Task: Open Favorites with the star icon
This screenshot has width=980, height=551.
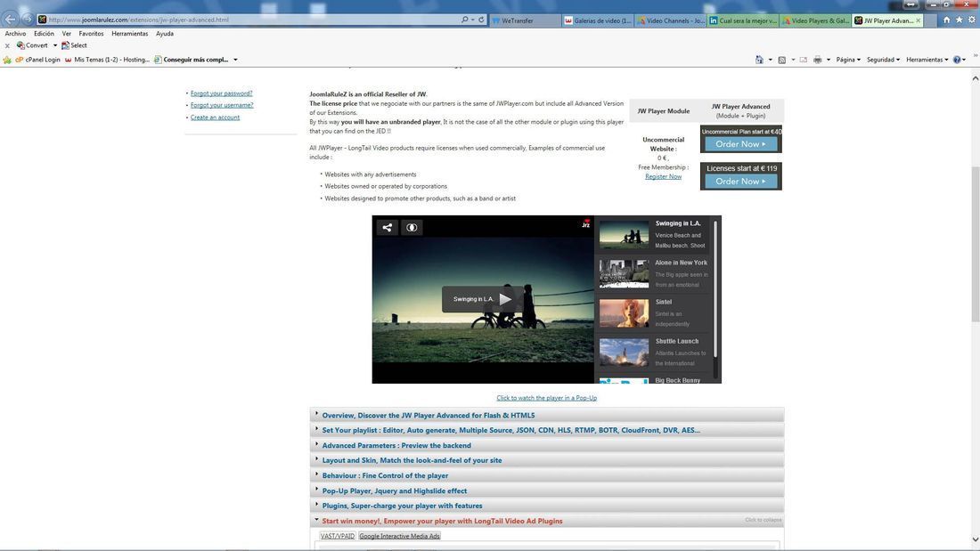Action: click(959, 20)
